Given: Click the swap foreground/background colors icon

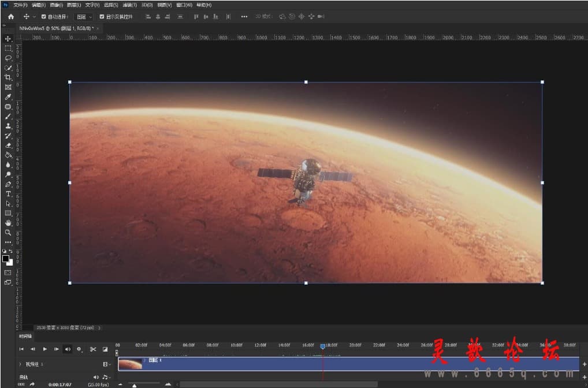Looking at the screenshot, I should pyautogui.click(x=11, y=251).
